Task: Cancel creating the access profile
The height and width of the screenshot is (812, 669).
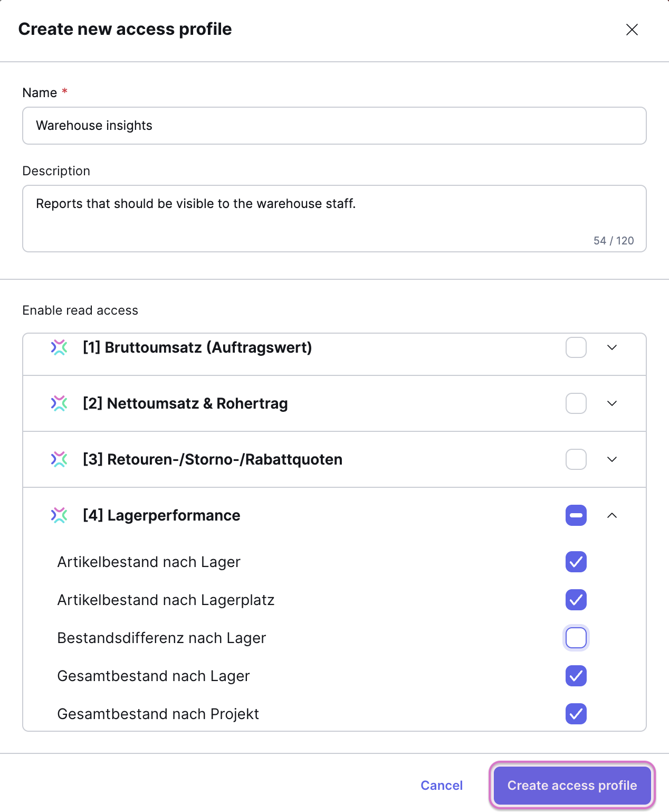Action: (442, 785)
